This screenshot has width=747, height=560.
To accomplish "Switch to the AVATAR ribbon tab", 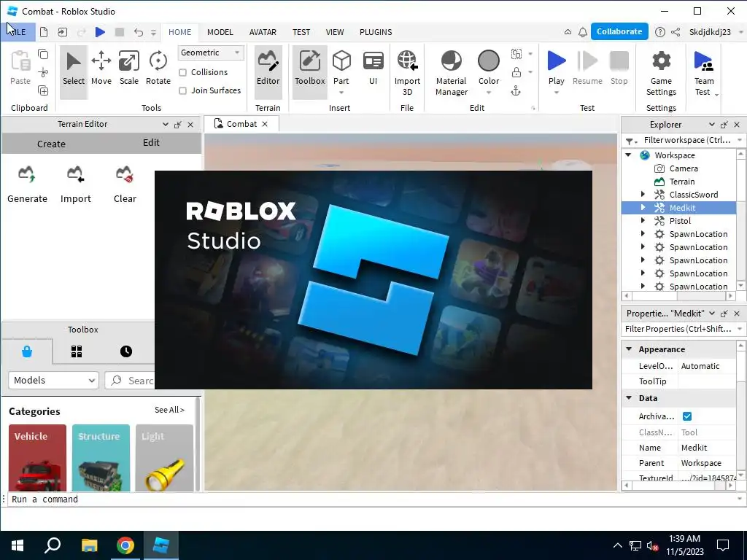I will click(263, 32).
